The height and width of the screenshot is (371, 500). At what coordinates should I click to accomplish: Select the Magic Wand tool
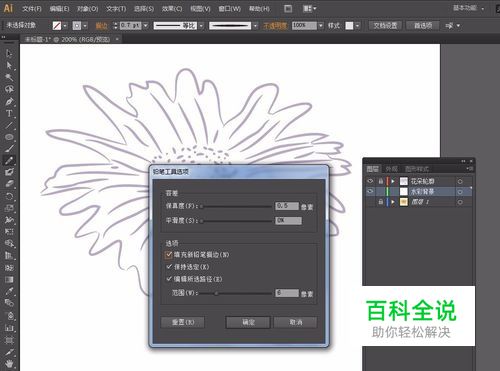tap(9, 77)
